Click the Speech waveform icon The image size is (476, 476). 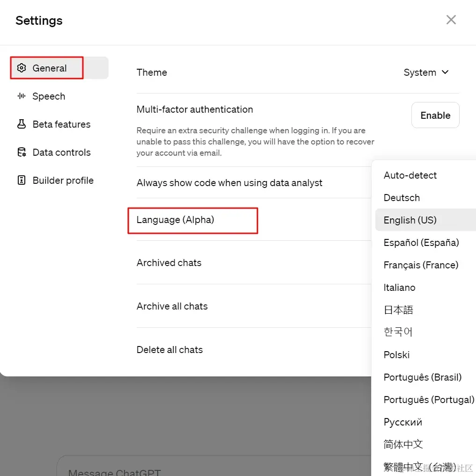(x=21, y=96)
